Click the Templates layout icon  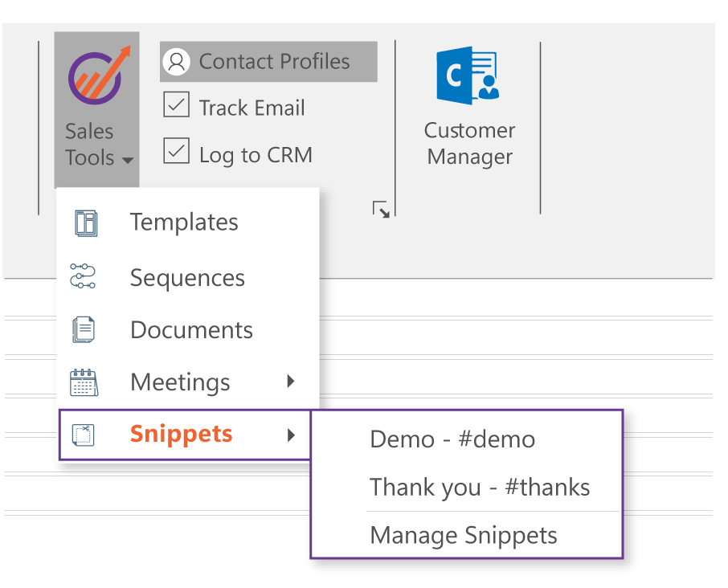(85, 223)
